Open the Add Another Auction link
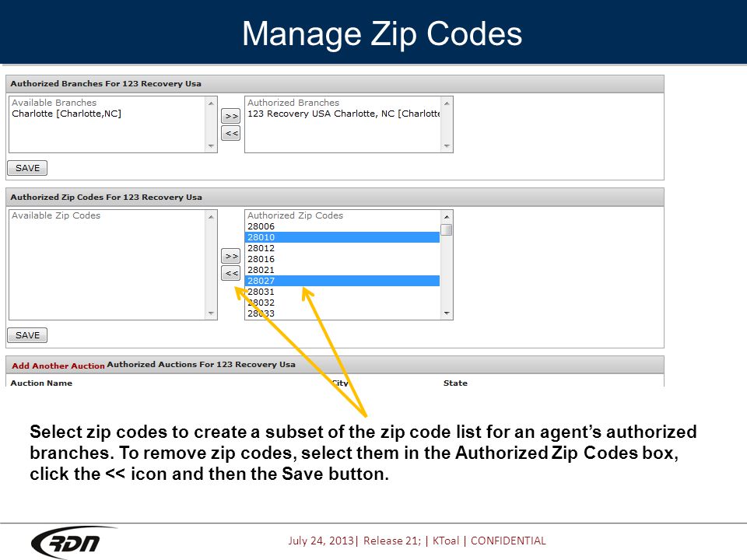The width and height of the screenshot is (747, 560). (58, 366)
